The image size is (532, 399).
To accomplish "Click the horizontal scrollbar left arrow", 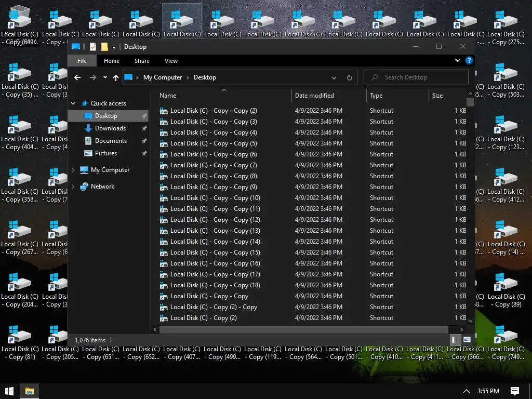I will click(155, 329).
